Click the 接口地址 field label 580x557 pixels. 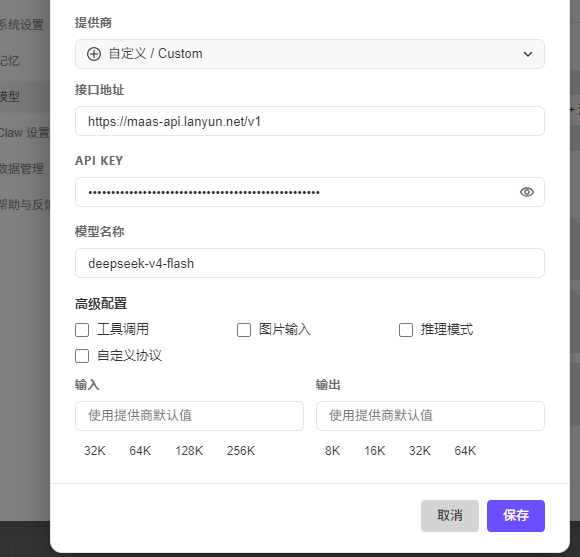(100, 90)
